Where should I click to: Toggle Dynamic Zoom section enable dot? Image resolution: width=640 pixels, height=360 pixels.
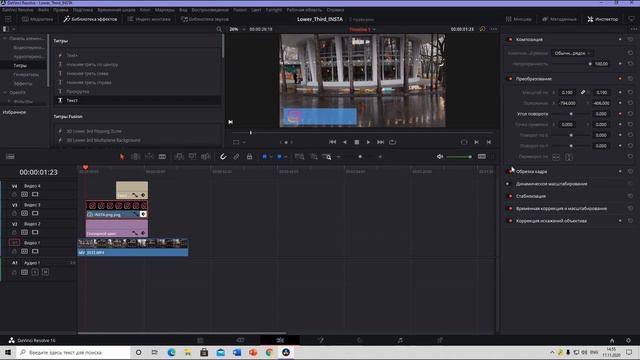click(x=508, y=184)
